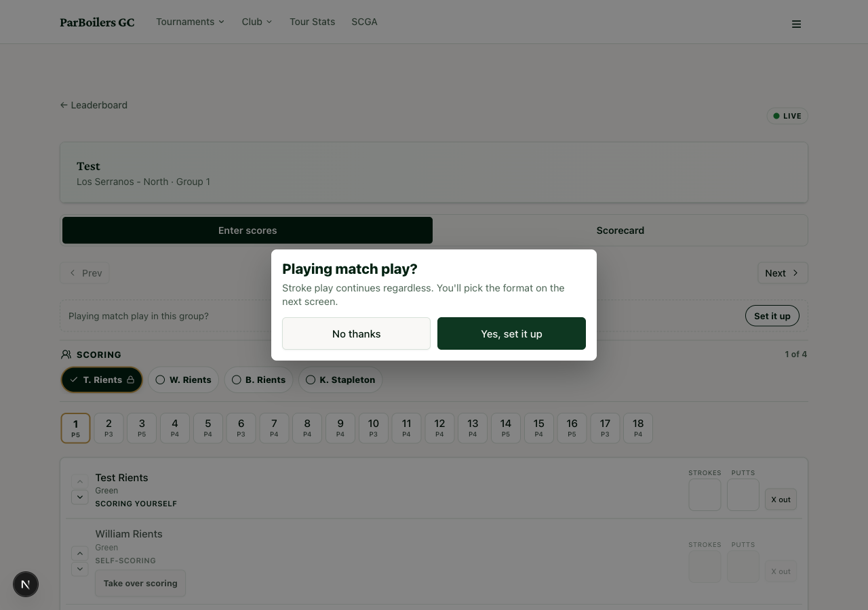Click the up arrow next to Test Rients
The width and height of the screenshot is (868, 610).
pos(79,482)
